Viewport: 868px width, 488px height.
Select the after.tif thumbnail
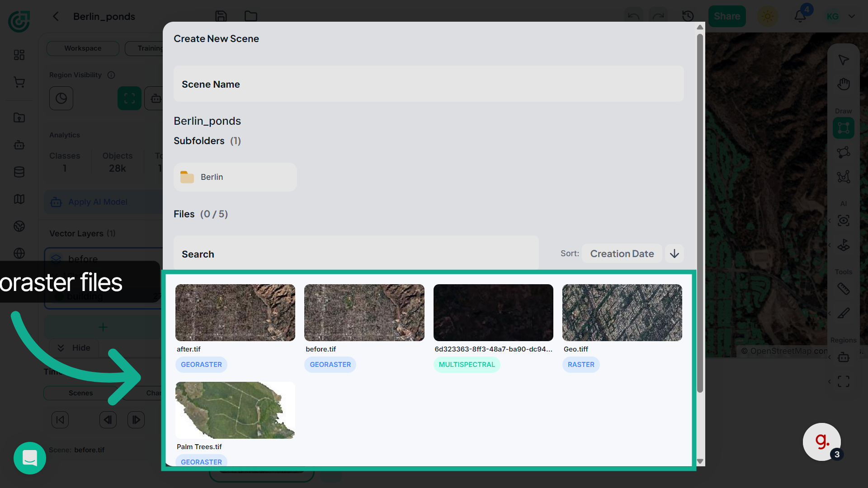[x=235, y=313]
